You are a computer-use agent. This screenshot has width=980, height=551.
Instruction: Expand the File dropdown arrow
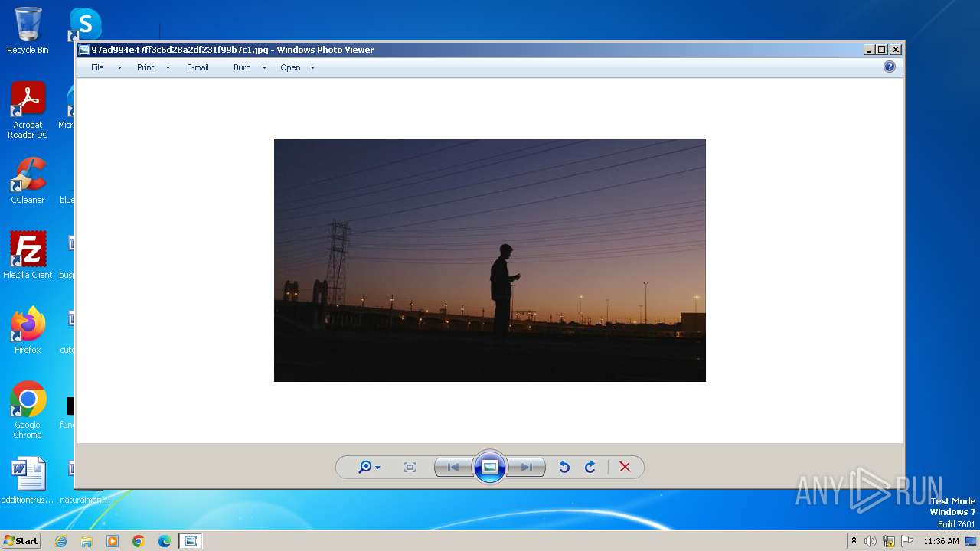tap(119, 68)
